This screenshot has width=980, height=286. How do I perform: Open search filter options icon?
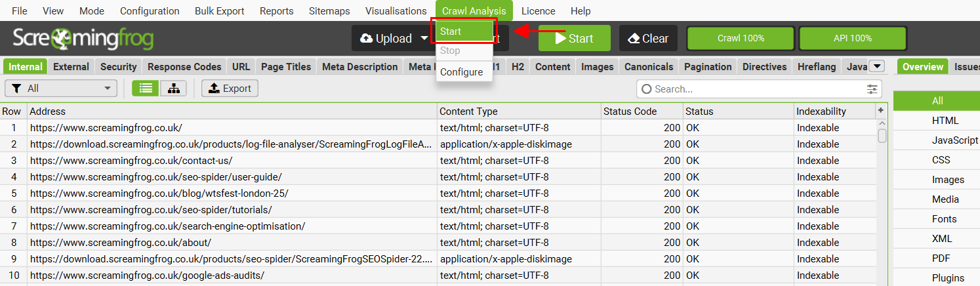point(872,89)
